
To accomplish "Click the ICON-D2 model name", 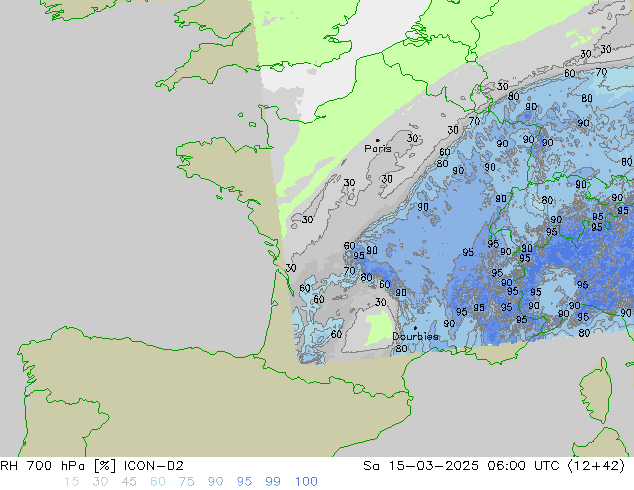I will coord(154,466).
